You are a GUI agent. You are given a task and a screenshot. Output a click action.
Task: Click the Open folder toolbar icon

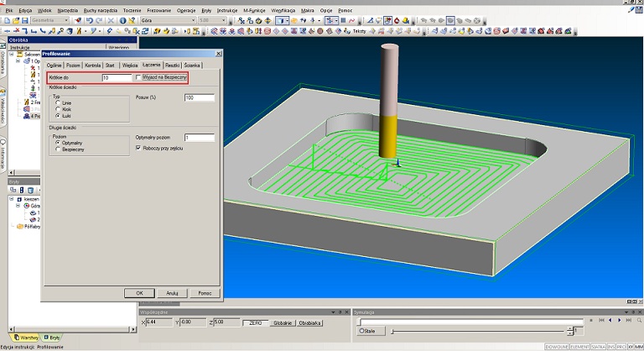coord(16,20)
